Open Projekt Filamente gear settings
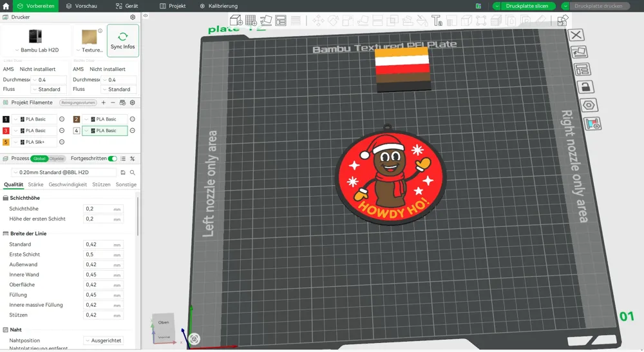The image size is (644, 352). point(132,103)
